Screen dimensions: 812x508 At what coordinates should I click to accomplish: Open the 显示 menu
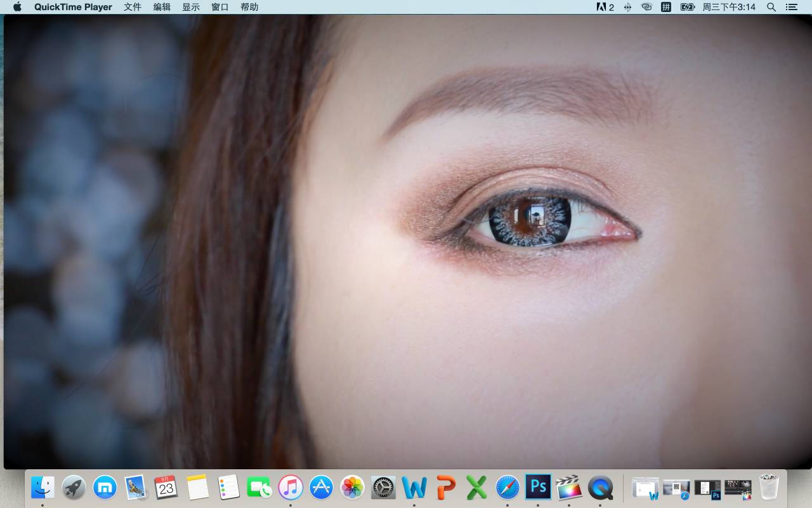(191, 7)
